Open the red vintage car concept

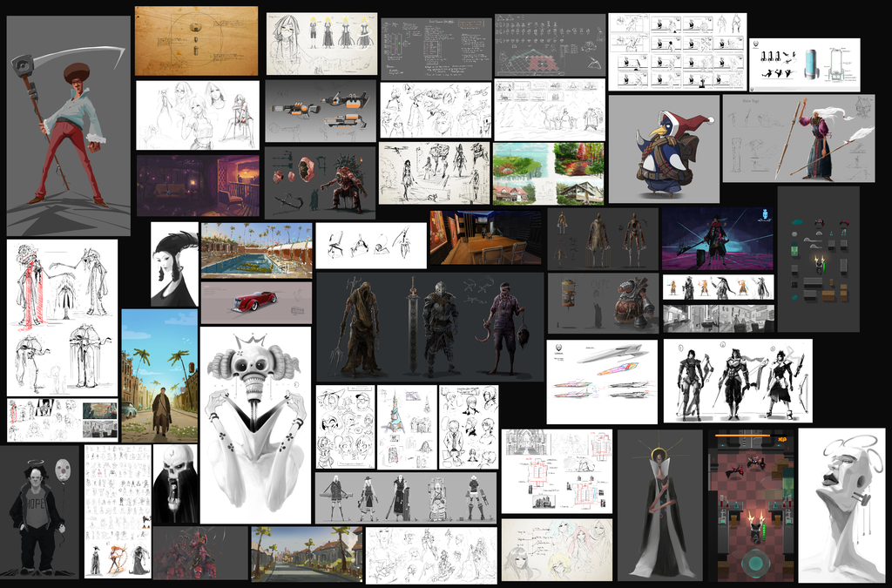click(257, 302)
